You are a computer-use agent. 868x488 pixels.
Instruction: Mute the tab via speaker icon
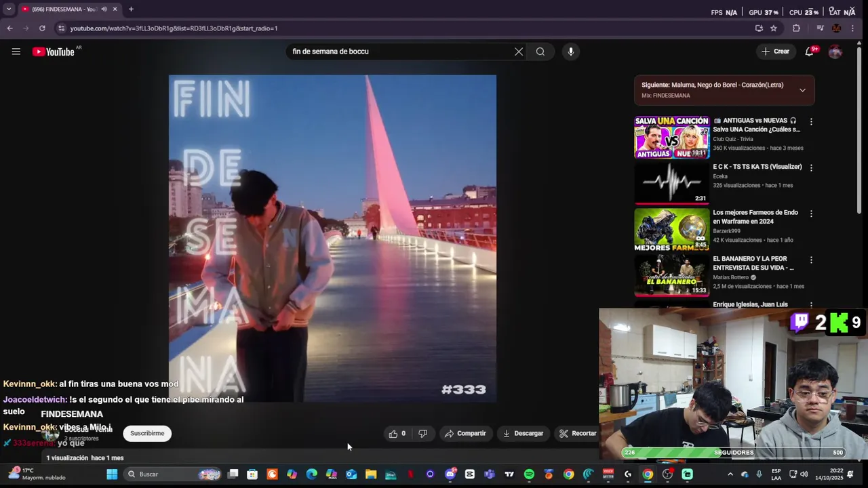(x=104, y=9)
